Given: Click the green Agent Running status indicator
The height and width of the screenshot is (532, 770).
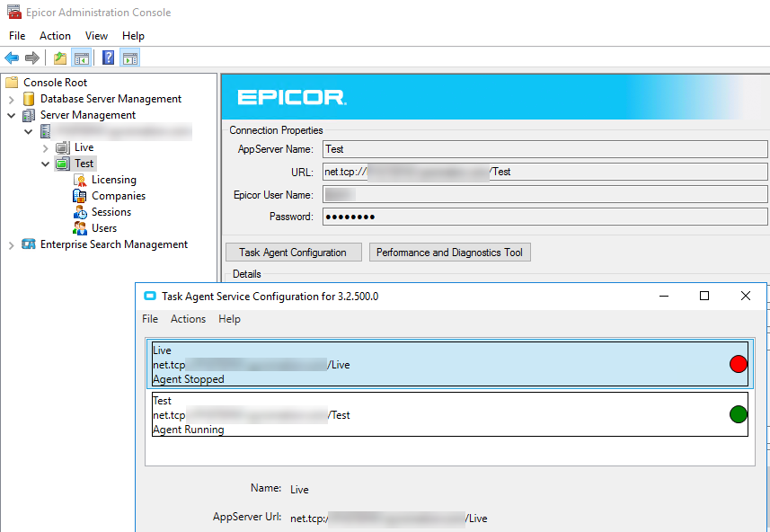Looking at the screenshot, I should (738, 414).
